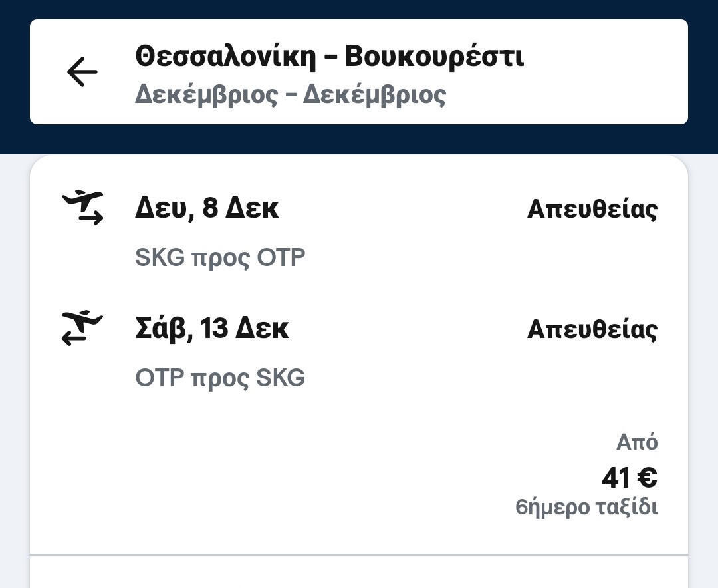Click the SKG προς OTP route text
The image size is (718, 588).
[219, 258]
